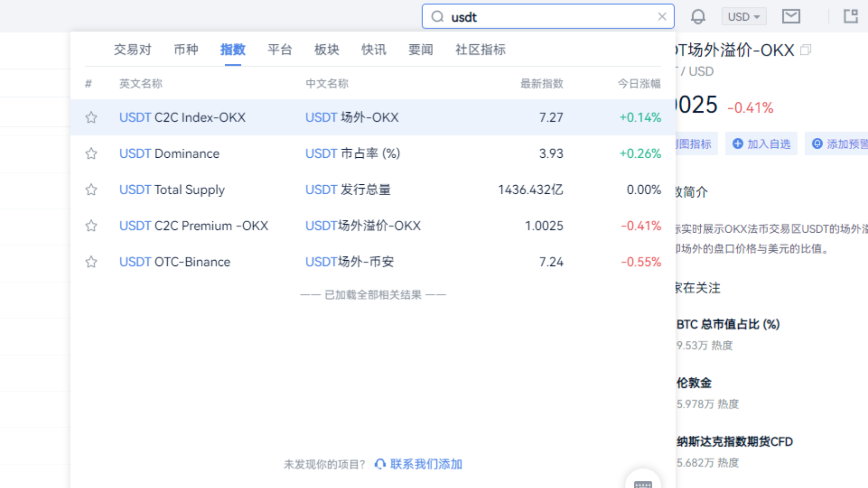The height and width of the screenshot is (488, 868).
Task: Click the -0.55% change value
Action: pyautogui.click(x=641, y=262)
